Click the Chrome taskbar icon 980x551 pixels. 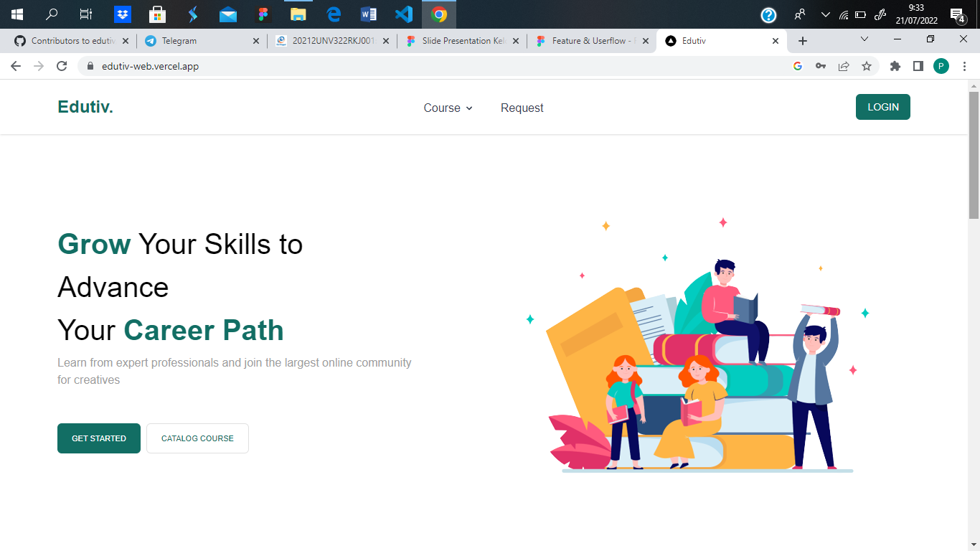(x=439, y=14)
